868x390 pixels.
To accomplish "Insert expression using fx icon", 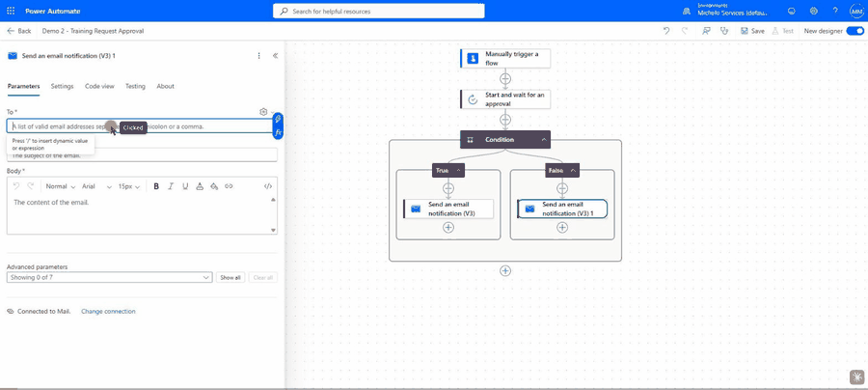I will coord(279,133).
